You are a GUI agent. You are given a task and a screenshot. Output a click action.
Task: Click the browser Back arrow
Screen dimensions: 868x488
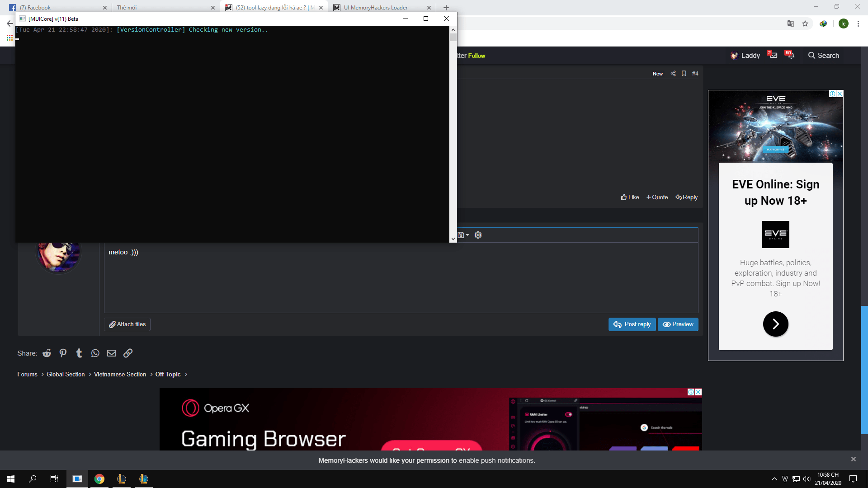[9, 23]
